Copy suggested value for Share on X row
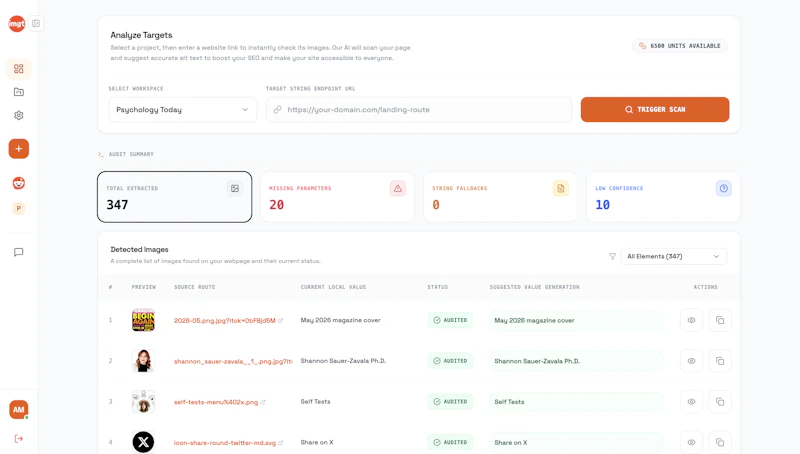The width and height of the screenshot is (800, 454). (x=720, y=443)
